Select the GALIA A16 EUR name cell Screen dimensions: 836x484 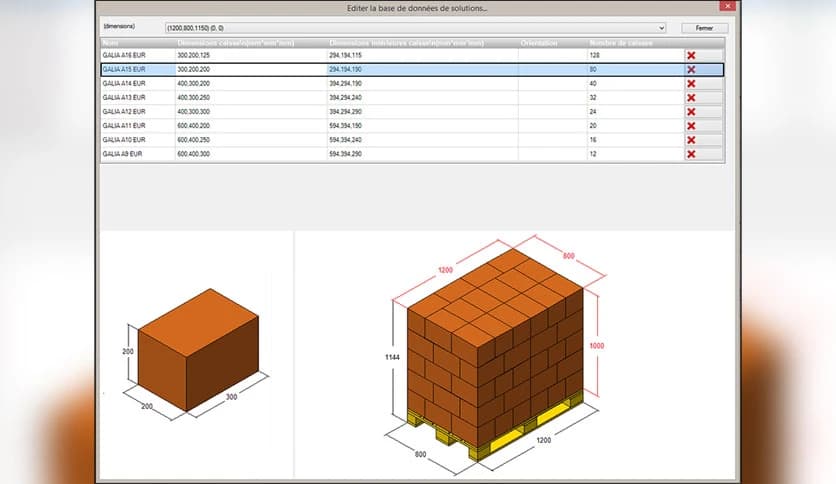[x=138, y=55]
